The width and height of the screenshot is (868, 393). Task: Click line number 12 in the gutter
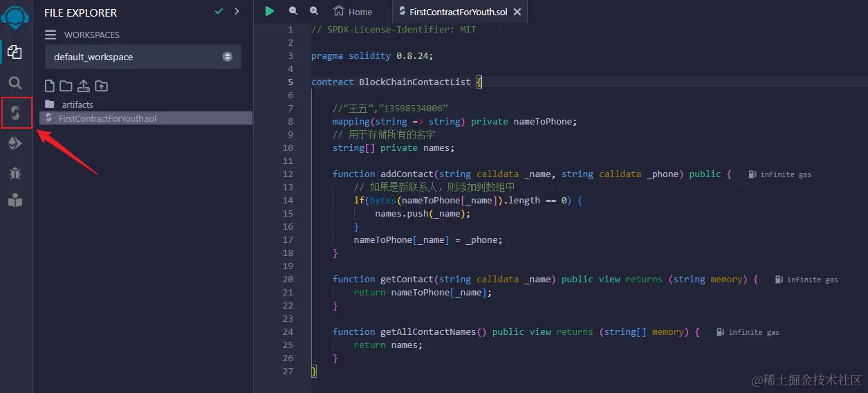coord(288,174)
